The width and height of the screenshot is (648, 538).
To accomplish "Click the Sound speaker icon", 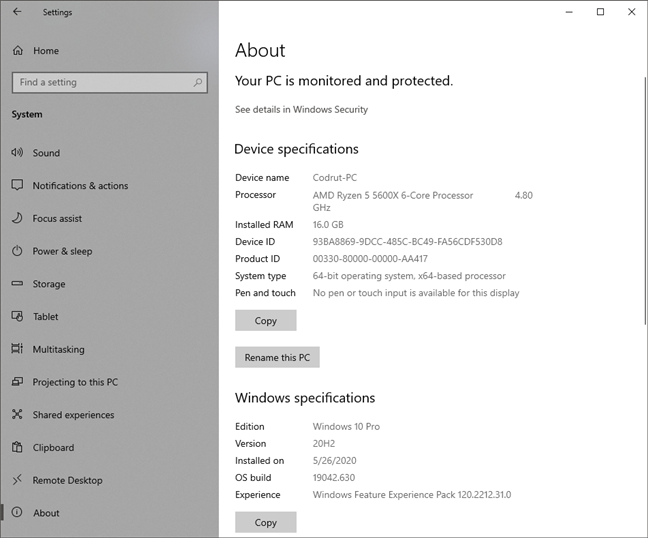I will point(17,152).
